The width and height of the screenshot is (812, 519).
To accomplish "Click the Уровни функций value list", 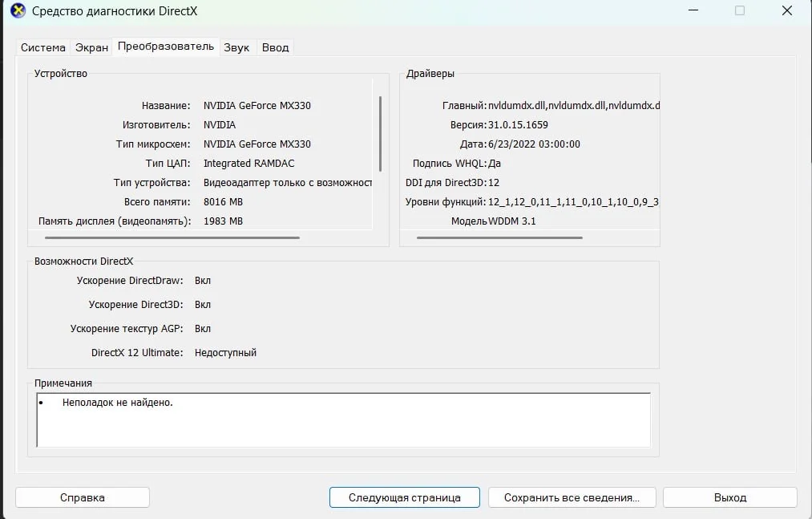I will (573, 201).
